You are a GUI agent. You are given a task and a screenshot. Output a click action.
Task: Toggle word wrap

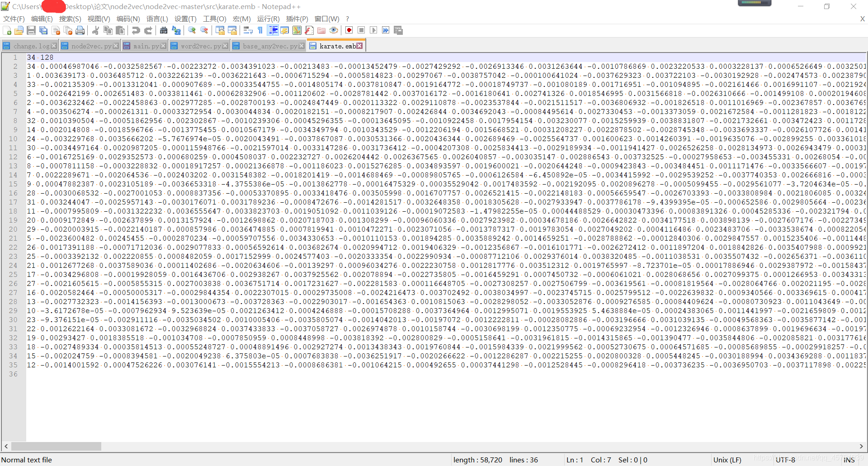point(248,30)
